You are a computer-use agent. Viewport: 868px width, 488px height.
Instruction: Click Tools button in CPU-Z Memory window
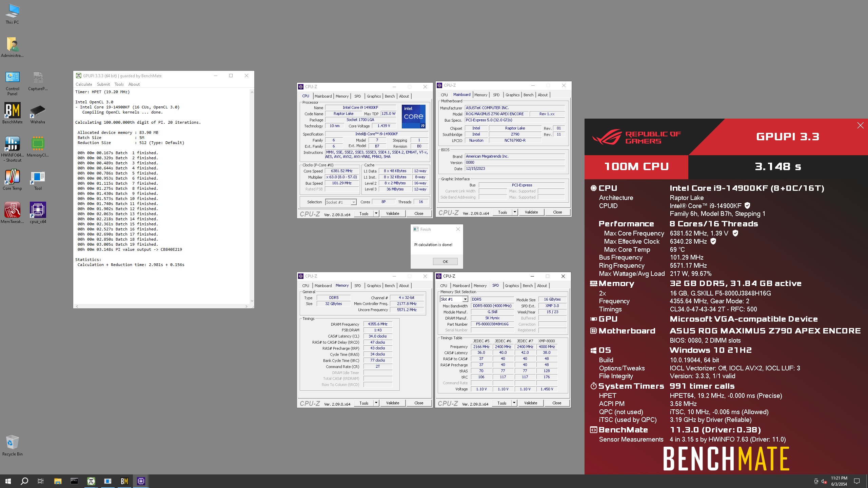pos(364,403)
